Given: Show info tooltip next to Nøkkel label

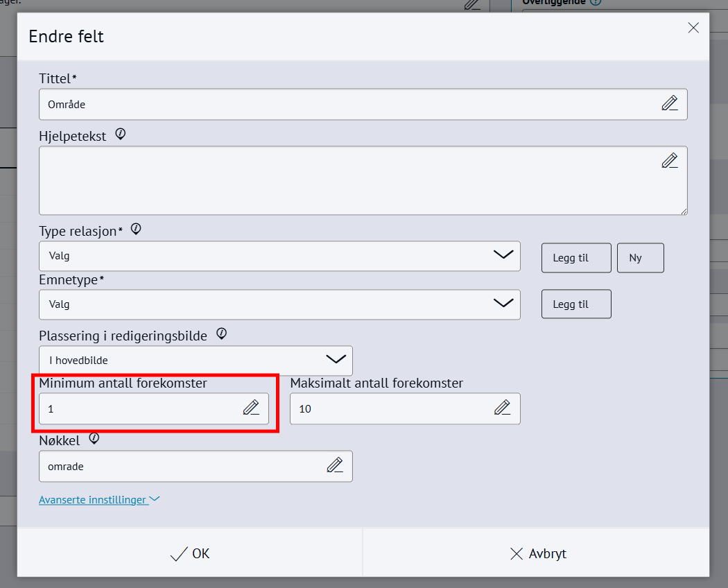Looking at the screenshot, I should click(94, 438).
